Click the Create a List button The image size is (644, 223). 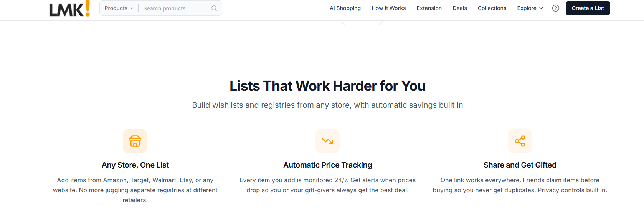click(x=588, y=8)
